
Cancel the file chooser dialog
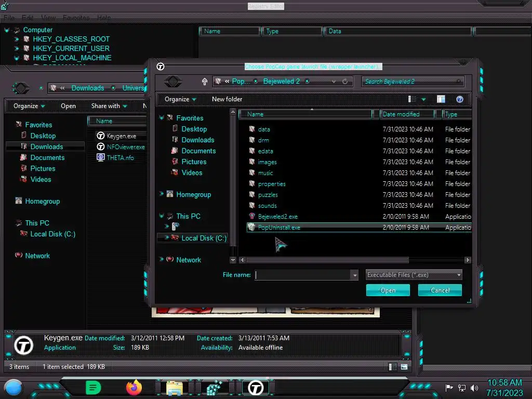tap(440, 290)
